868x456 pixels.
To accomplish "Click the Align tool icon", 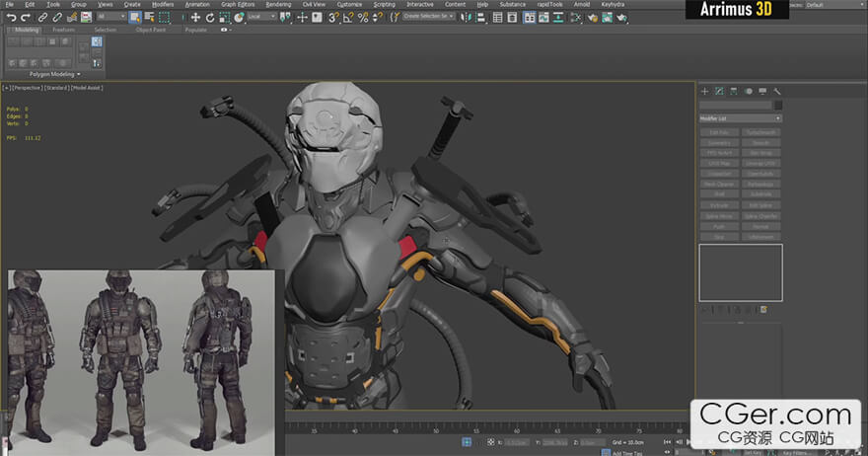I will click(480, 18).
